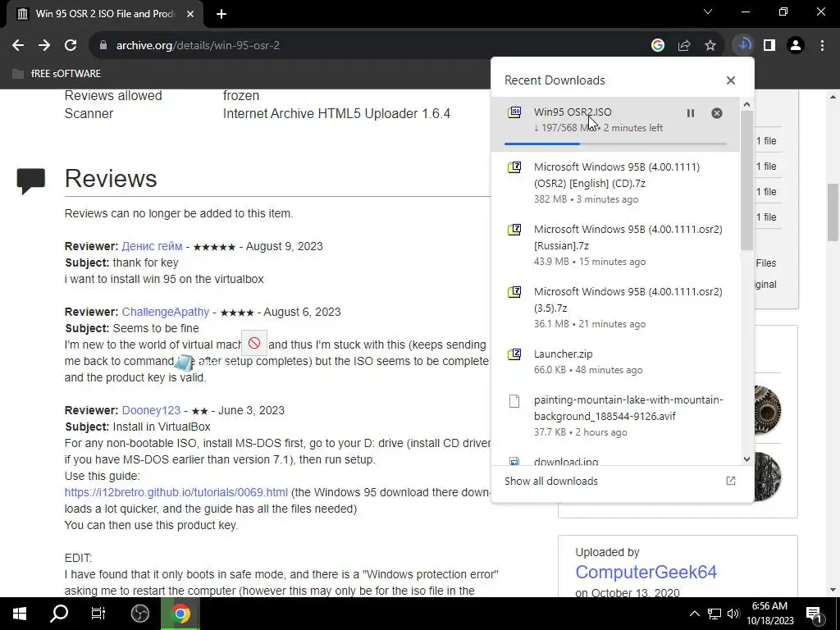This screenshot has height=630, width=840.
Task: Click the avif file document icon
Action: 514,400
